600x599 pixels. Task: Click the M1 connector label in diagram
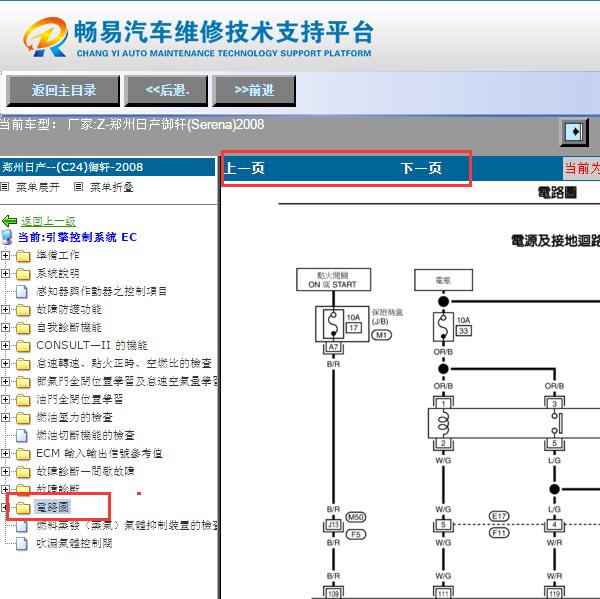coord(382,335)
